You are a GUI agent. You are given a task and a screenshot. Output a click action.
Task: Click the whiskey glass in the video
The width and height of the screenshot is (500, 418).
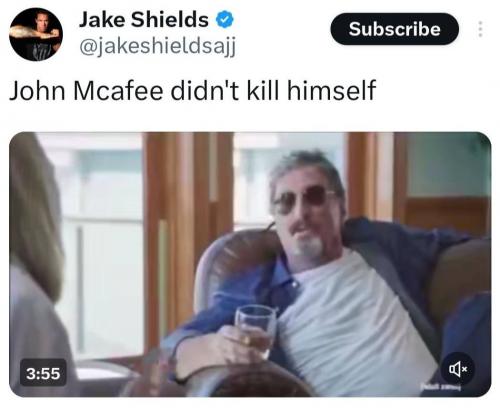click(256, 331)
